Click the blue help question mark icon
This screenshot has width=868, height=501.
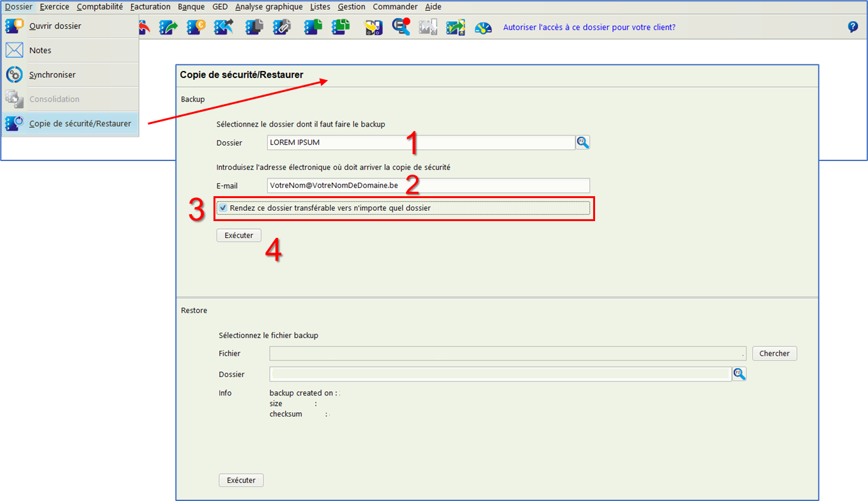click(x=853, y=27)
